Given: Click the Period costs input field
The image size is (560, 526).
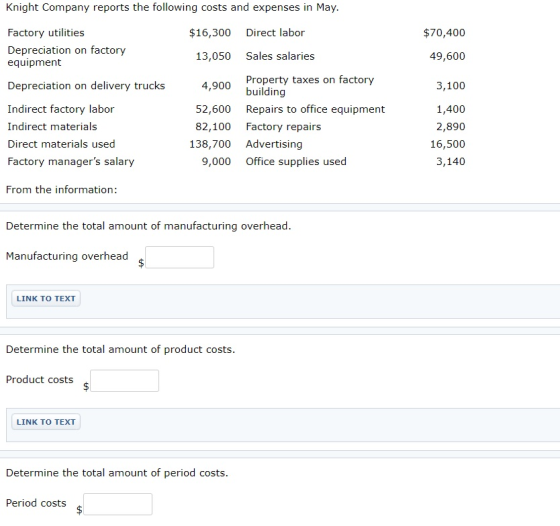Looking at the screenshot, I should 118,504.
